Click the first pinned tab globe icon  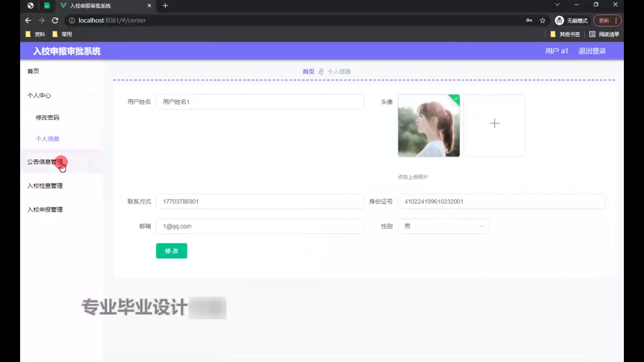tap(31, 6)
